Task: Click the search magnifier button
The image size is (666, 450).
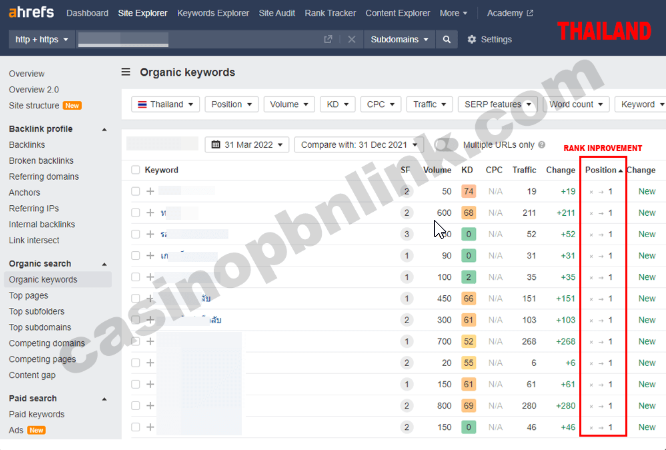Action: click(x=446, y=39)
